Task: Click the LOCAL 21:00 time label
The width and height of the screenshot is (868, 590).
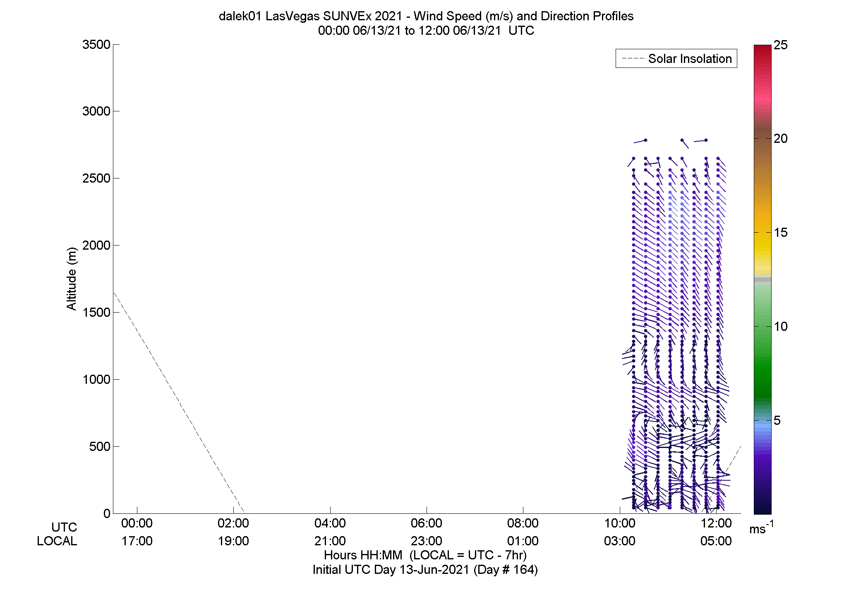Action: coord(330,541)
